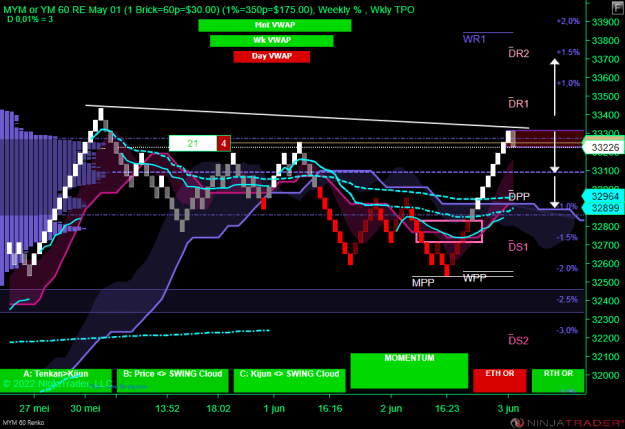Click the +1,5% percent scale label
This screenshot has height=429, width=625.
click(568, 52)
